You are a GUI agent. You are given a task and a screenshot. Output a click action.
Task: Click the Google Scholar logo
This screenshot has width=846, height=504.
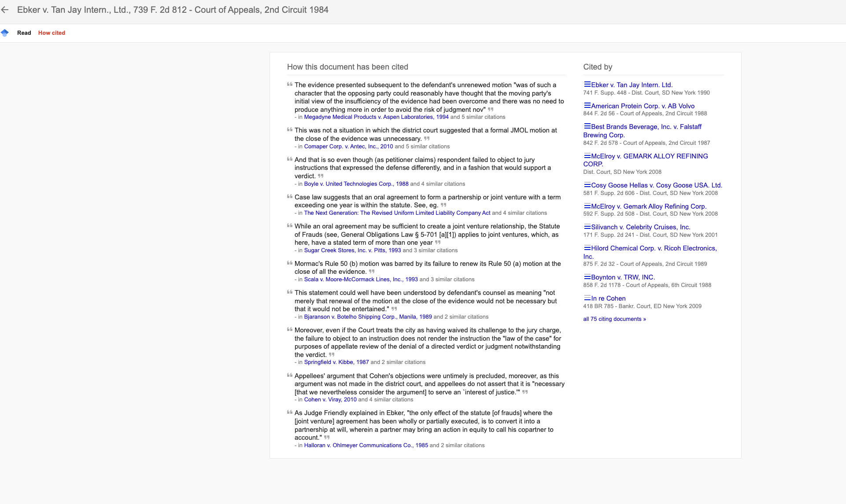pyautogui.click(x=5, y=33)
